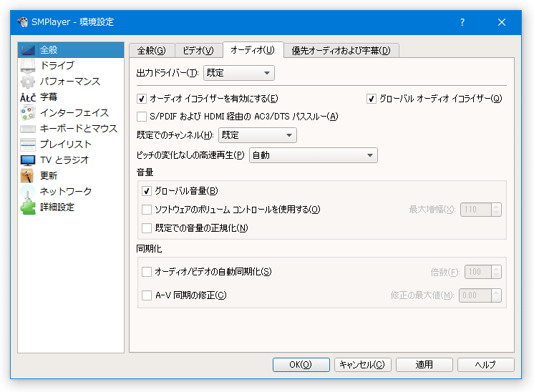Click the パフォーマンス gear icon
534x392 pixels.
coord(28,82)
